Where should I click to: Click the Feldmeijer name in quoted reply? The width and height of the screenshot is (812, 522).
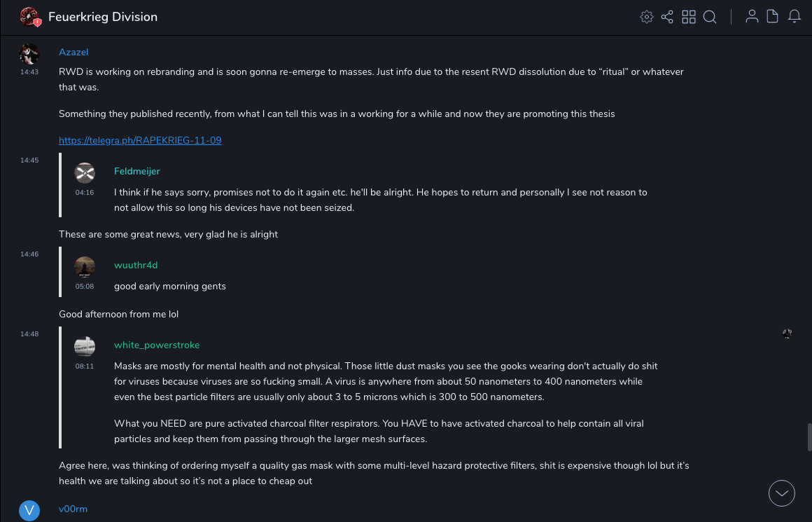(x=137, y=171)
